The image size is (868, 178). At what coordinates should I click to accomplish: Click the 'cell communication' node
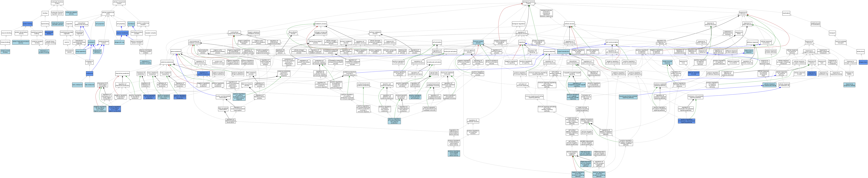tap(612, 42)
